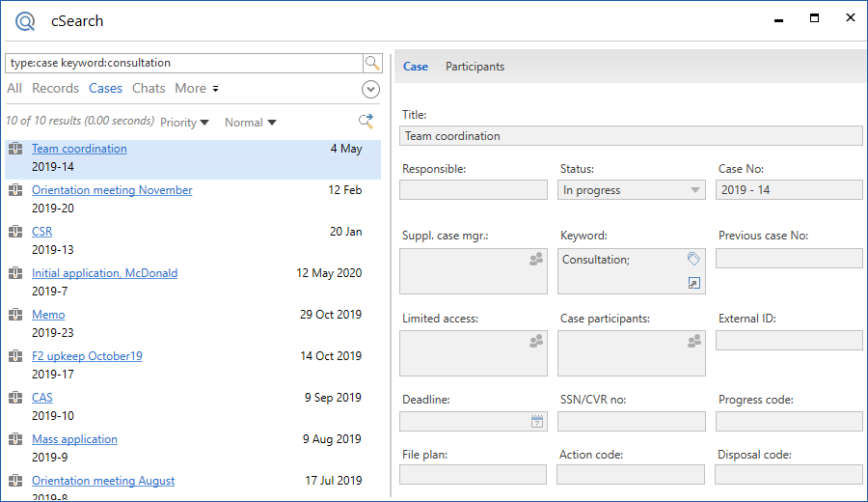Click the saved search icon above results
This screenshot has width=868, height=502.
pos(366,122)
